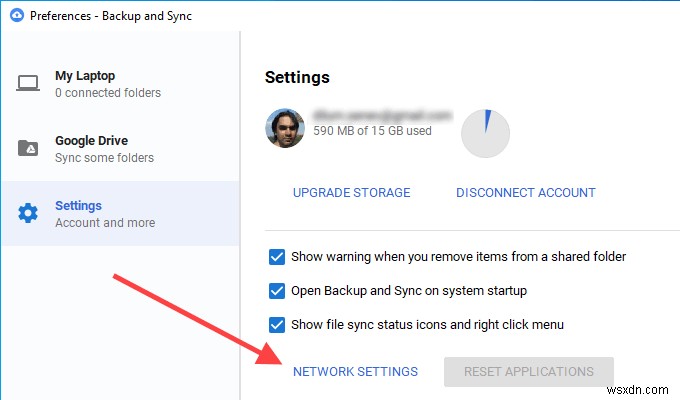This screenshot has width=680, height=400.
Task: Click Disconnect Account link
Action: click(525, 193)
